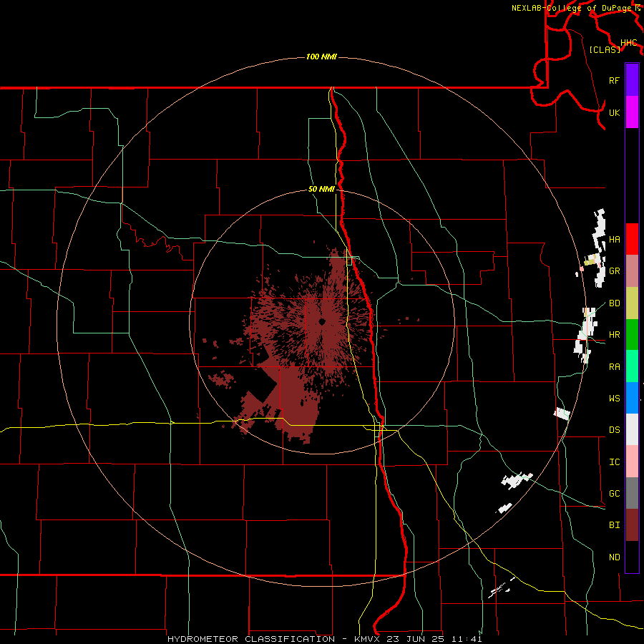The width and height of the screenshot is (644, 644).
Task: Click the GR legend label text
Action: pos(614,271)
